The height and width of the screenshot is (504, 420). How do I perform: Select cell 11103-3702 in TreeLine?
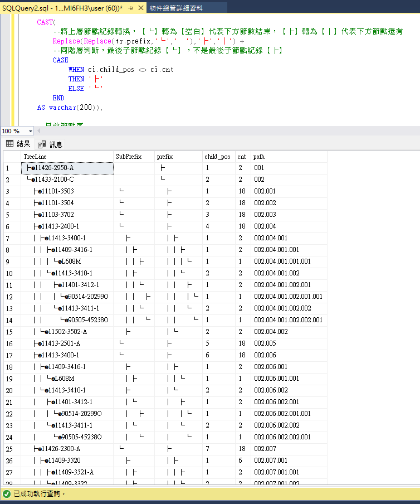pos(67,215)
